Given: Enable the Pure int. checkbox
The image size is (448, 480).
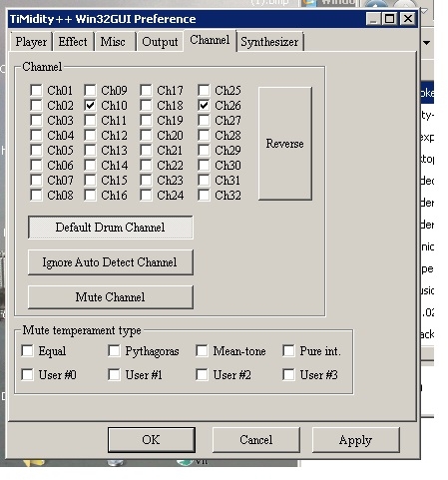Looking at the screenshot, I should [288, 350].
